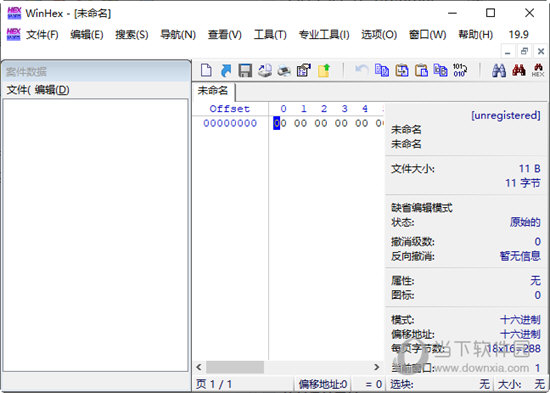Find hex values with the HEX binoculars icon
The height and width of the screenshot is (393, 550).
coord(538,70)
